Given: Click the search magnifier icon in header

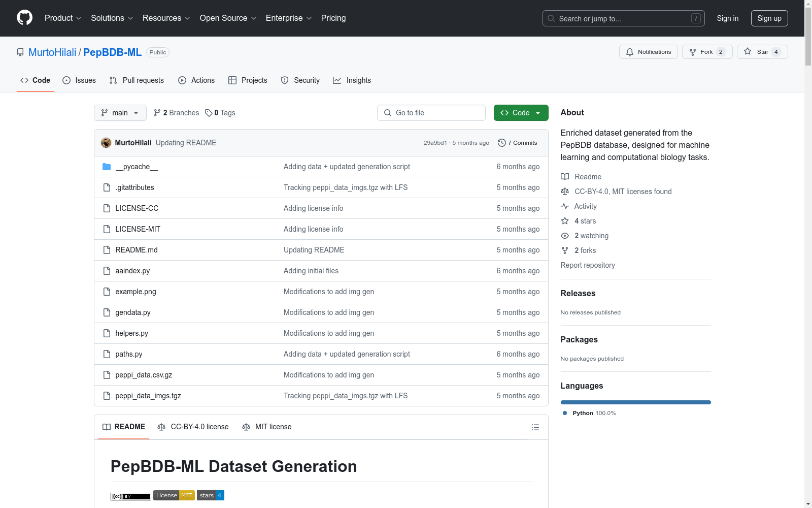Looking at the screenshot, I should (551, 18).
